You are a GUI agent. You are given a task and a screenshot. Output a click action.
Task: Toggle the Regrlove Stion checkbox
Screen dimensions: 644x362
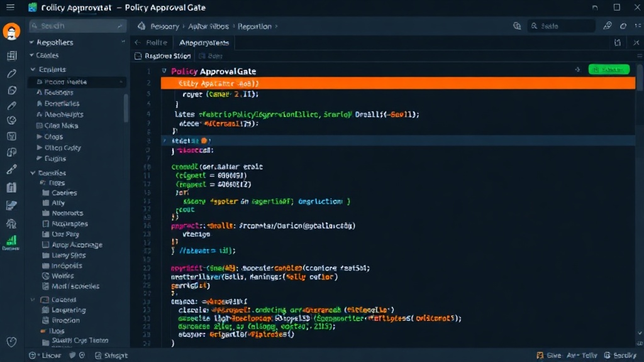click(138, 56)
